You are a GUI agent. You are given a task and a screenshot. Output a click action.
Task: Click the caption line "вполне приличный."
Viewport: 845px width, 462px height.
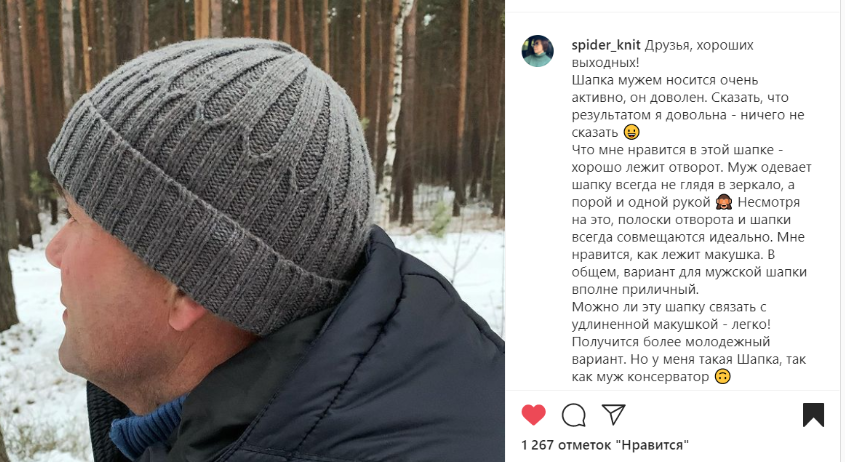point(635,289)
